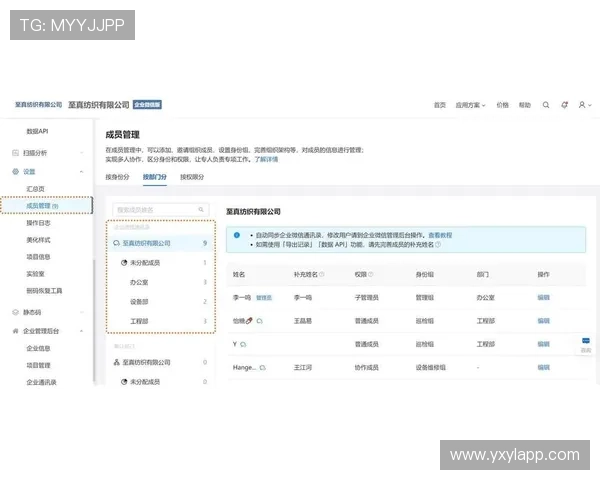The image size is (600, 480).
Task: Open 帮助 in the top navigation
Action: (x=525, y=105)
